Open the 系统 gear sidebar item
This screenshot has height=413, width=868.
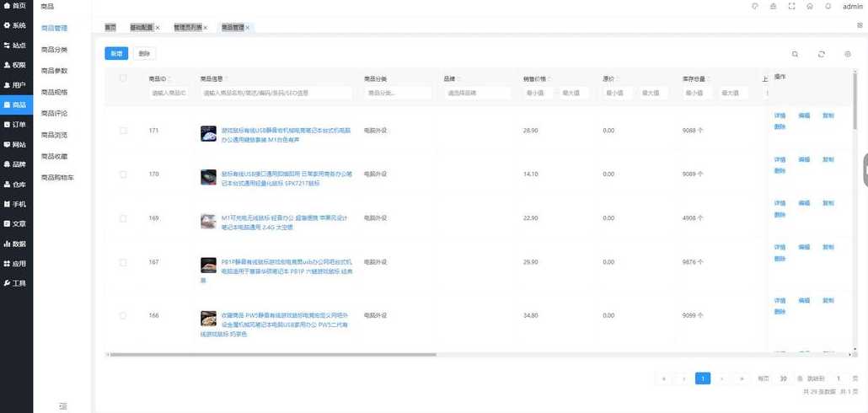(x=15, y=25)
